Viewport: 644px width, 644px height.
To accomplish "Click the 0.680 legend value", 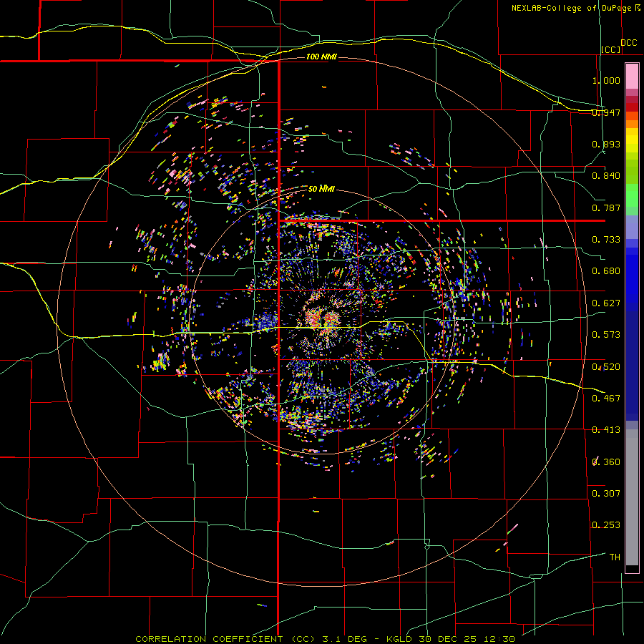I will click(x=606, y=271).
